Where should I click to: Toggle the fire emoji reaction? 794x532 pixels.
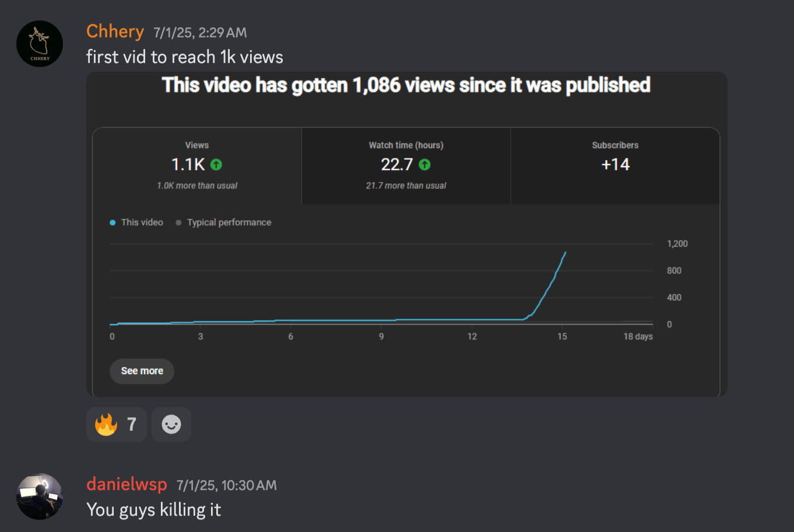116,424
